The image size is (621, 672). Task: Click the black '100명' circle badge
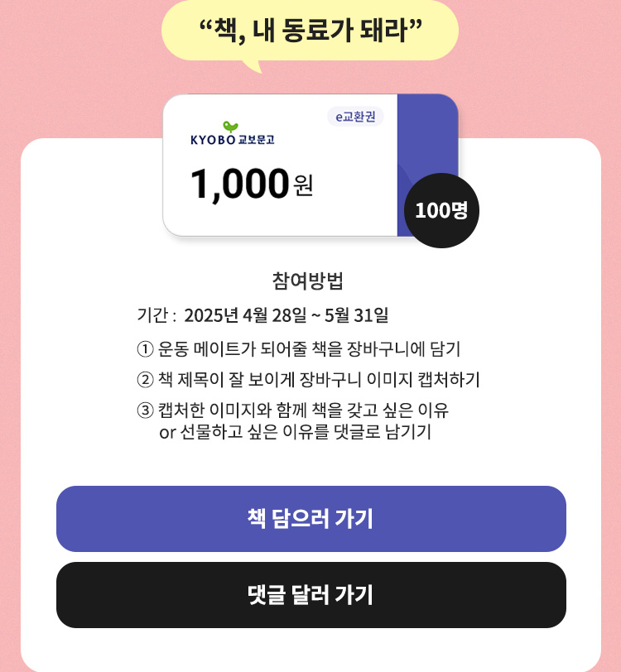click(441, 210)
